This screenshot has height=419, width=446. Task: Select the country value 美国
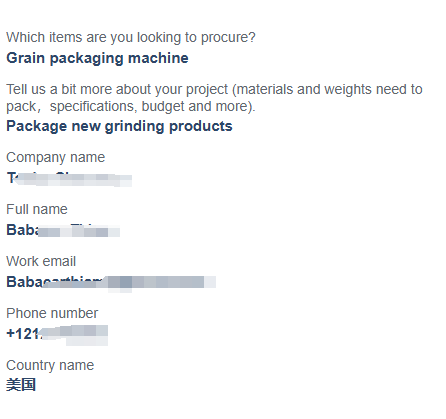[21, 385]
